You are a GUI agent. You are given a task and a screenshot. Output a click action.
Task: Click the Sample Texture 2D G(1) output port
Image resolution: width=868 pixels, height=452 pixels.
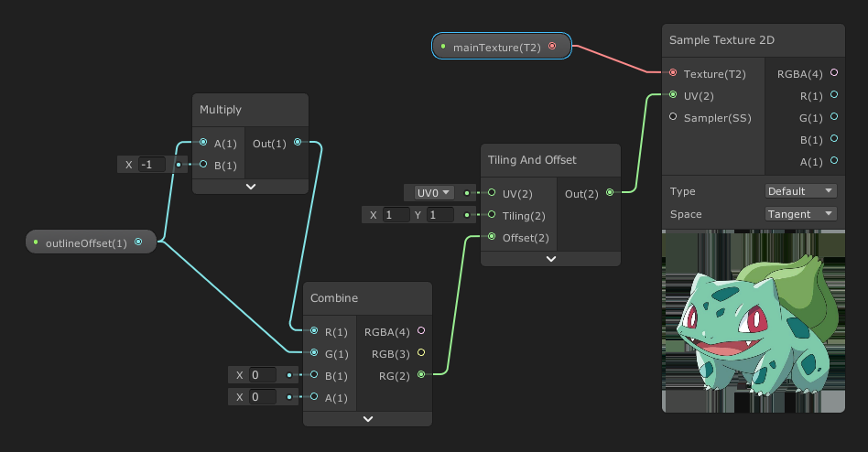[x=834, y=117]
